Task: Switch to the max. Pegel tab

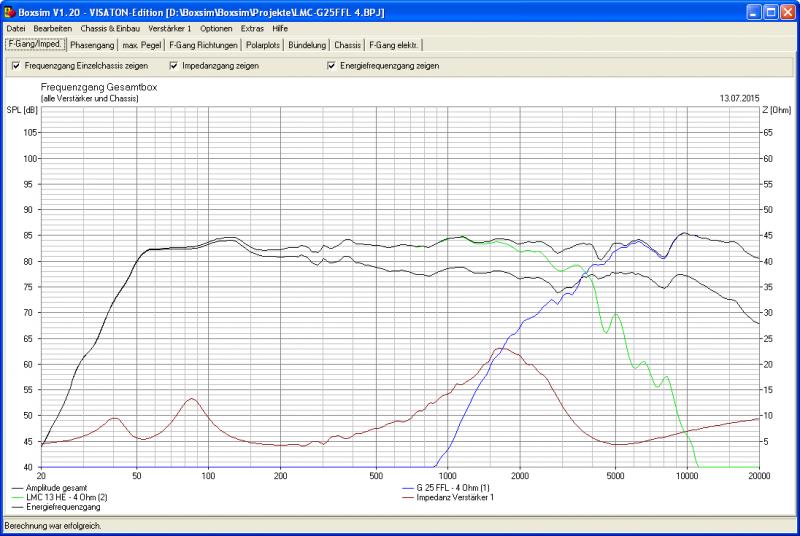Action: (x=142, y=45)
